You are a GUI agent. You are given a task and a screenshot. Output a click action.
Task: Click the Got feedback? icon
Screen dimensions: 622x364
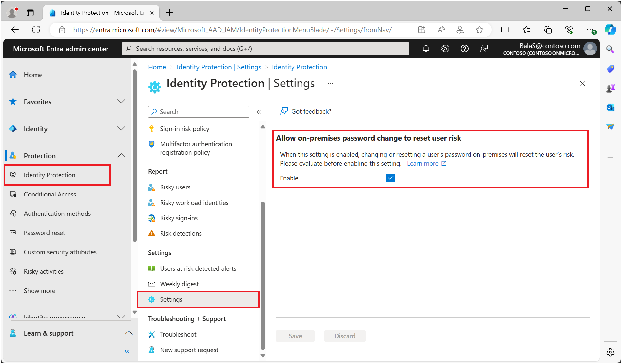(283, 111)
